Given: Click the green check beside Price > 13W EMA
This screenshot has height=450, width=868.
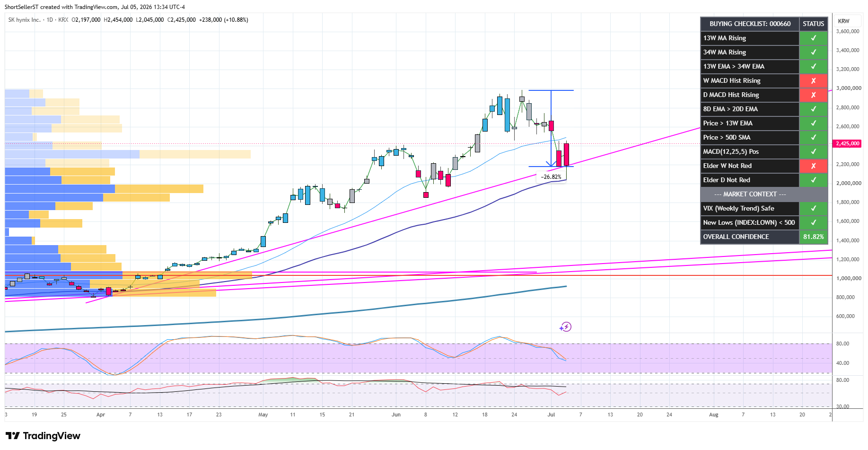Looking at the screenshot, I should click(814, 123).
